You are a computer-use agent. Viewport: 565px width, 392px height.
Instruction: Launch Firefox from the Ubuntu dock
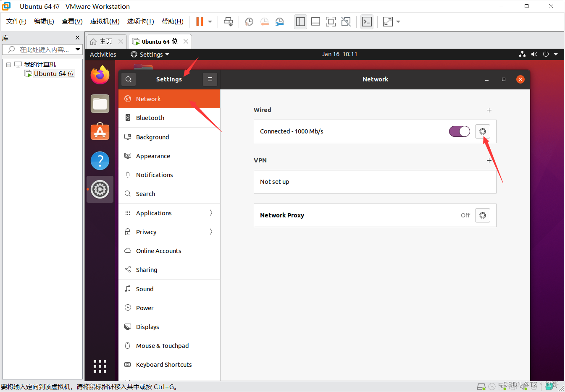100,75
